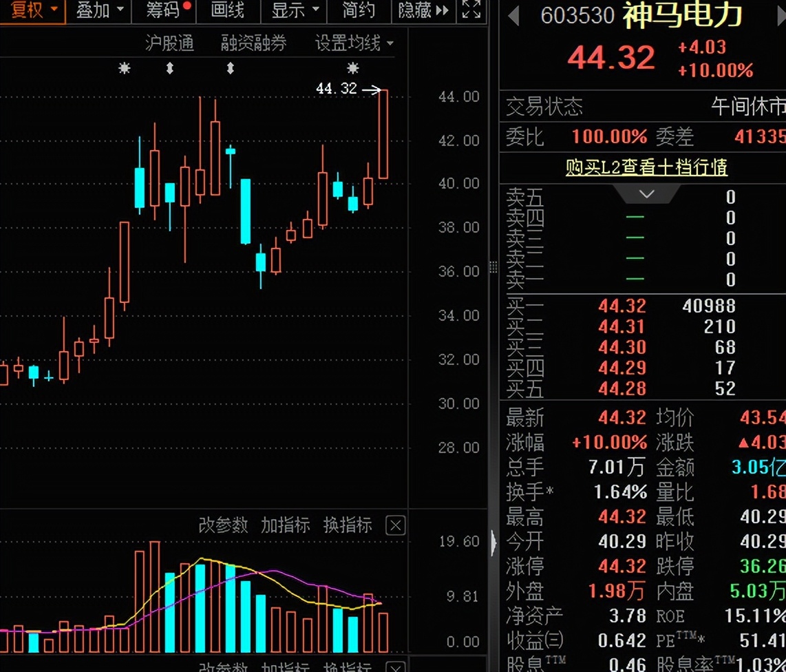Select the 画线 drawing tools item

tap(227, 10)
